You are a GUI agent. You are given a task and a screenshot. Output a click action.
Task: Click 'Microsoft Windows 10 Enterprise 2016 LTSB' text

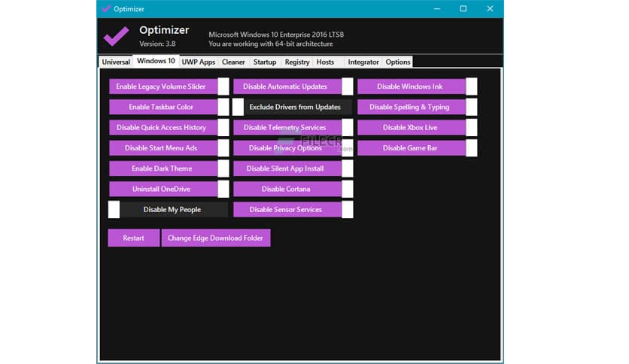coord(276,35)
